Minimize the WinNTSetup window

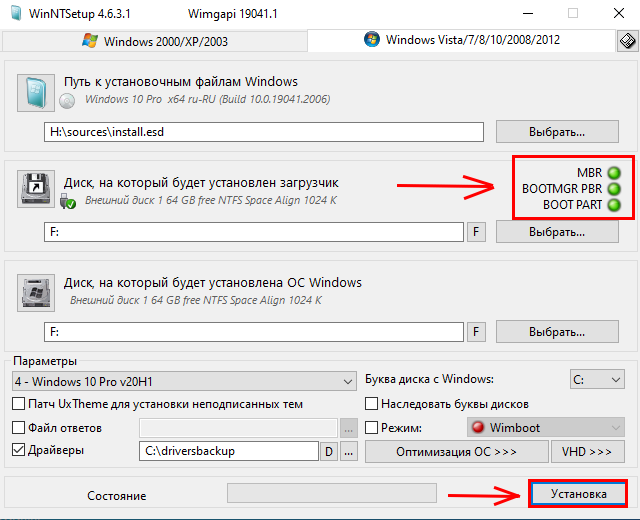click(x=528, y=13)
